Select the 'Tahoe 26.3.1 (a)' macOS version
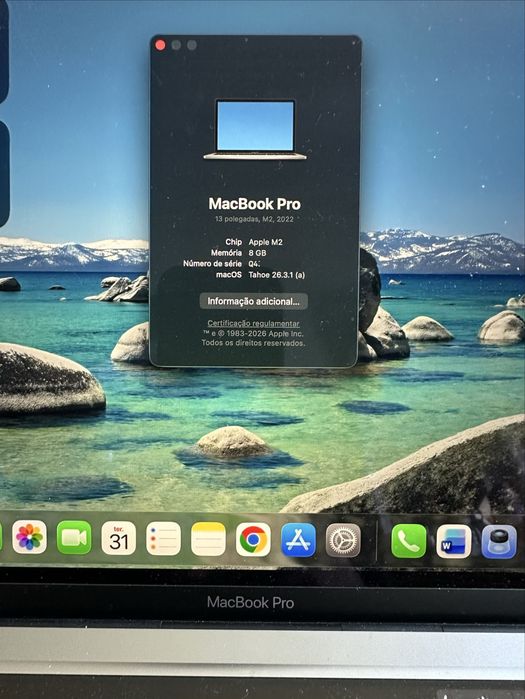This screenshot has width=525, height=699. tap(277, 275)
